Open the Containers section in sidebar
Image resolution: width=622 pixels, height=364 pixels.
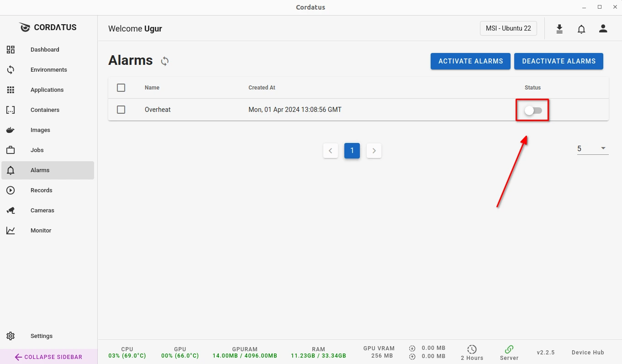(x=45, y=110)
